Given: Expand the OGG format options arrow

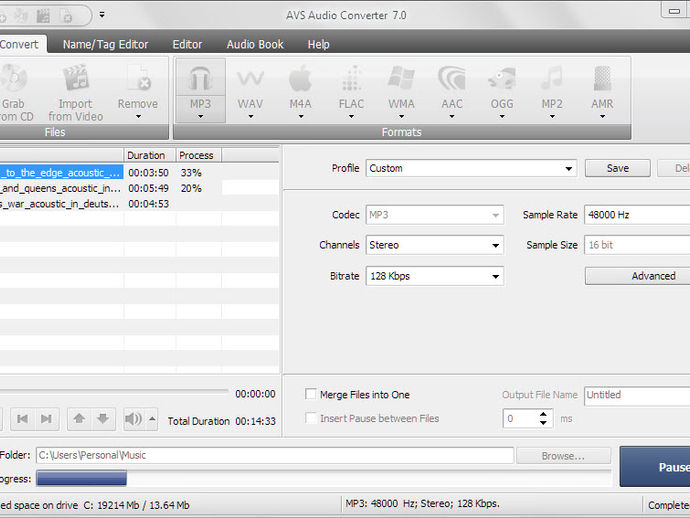Looking at the screenshot, I should tap(502, 117).
